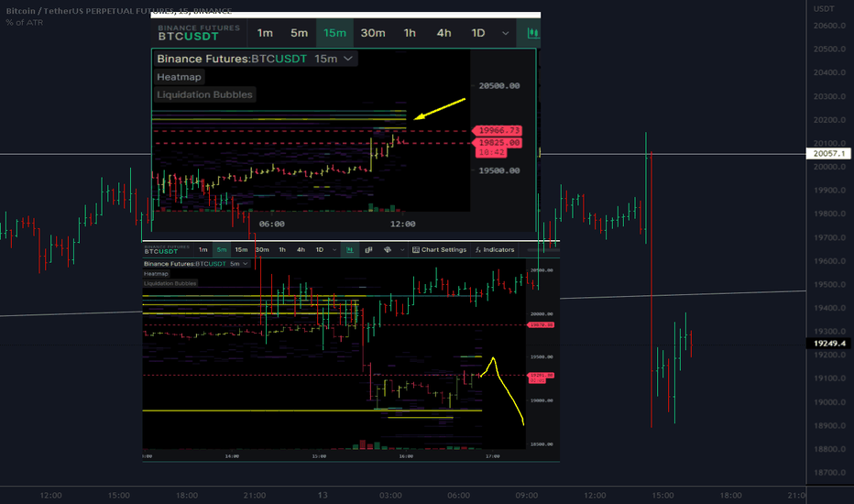854x504 pixels.
Task: Click the icon left of Chart Settings chevron
Action: tap(388, 249)
